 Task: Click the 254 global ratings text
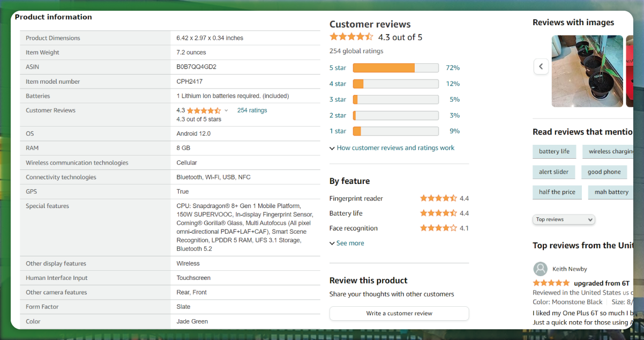[x=356, y=51]
